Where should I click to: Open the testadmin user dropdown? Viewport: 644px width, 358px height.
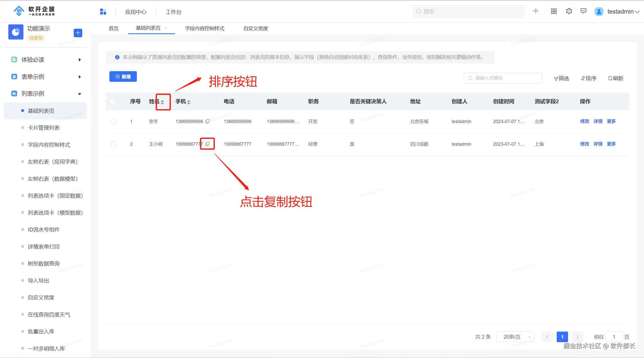pyautogui.click(x=620, y=12)
